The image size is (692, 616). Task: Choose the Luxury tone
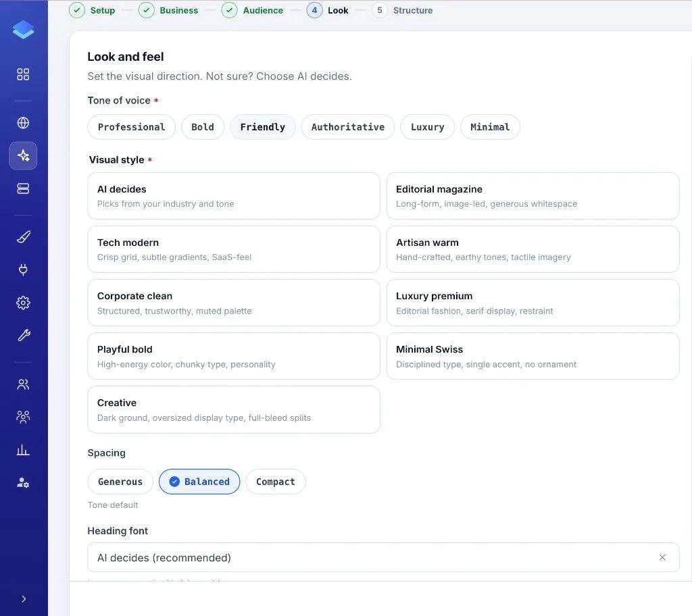click(427, 127)
